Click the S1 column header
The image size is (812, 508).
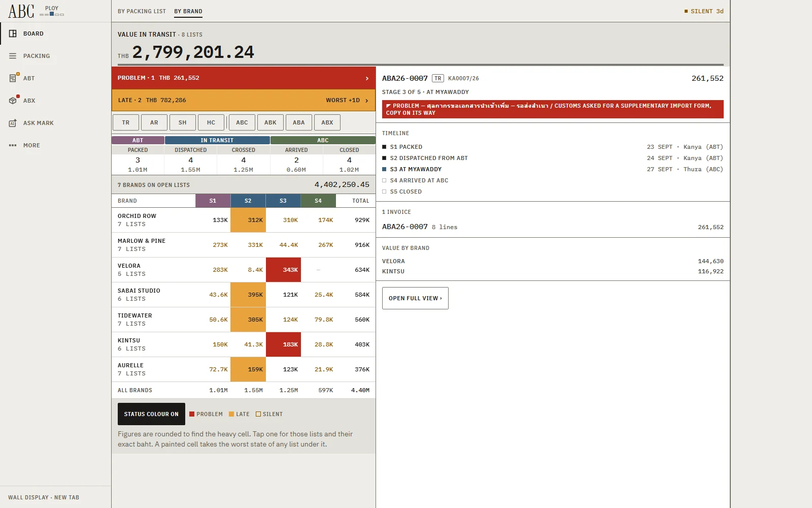(213, 201)
